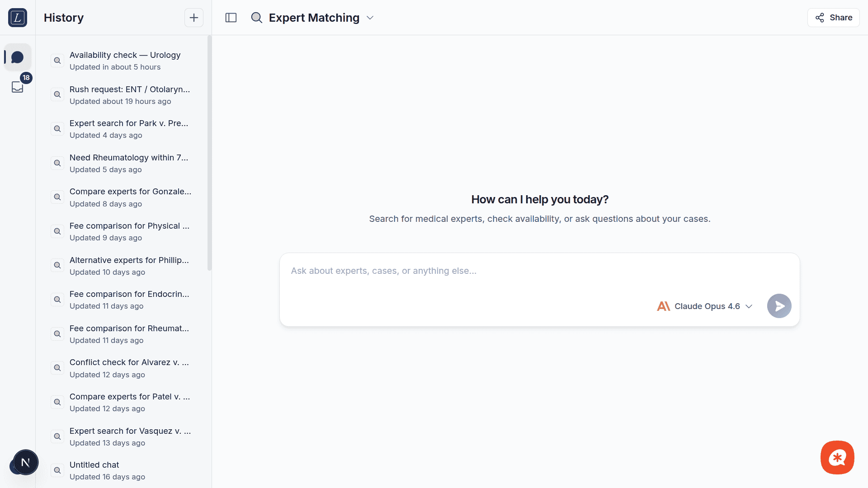This screenshot has height=488, width=868.
Task: Click the send message arrow button
Action: (779, 306)
